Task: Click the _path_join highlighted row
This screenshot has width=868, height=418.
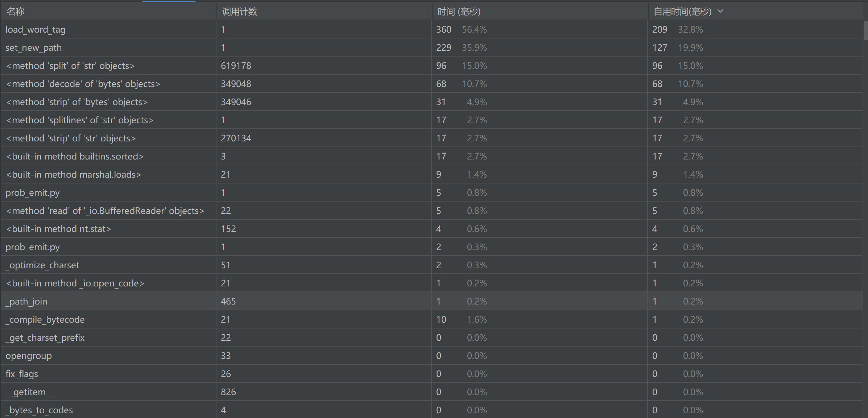Action: pos(26,301)
